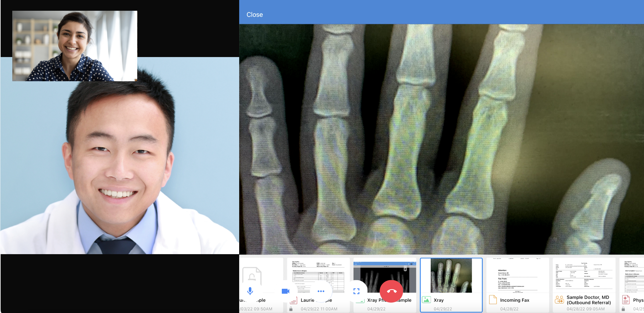644x313 pixels.
Task: Click the 04/28/22 09:05AM timestamp of the referral
Action: pyautogui.click(x=585, y=309)
